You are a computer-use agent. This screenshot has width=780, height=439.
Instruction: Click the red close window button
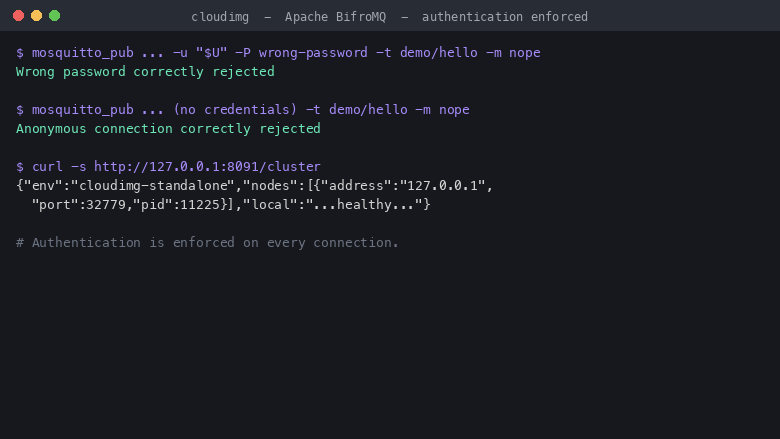(x=18, y=16)
